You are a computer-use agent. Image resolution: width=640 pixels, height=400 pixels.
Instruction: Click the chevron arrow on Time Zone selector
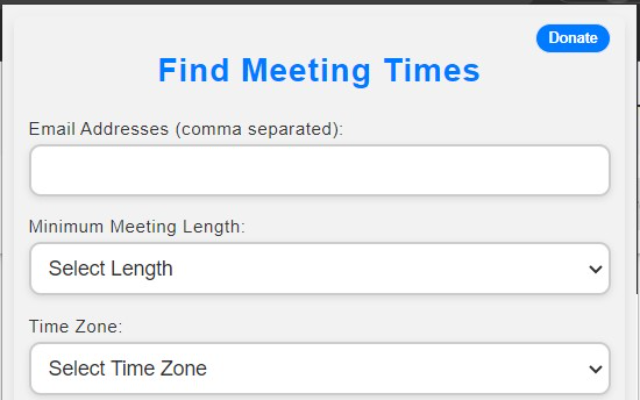point(595,369)
